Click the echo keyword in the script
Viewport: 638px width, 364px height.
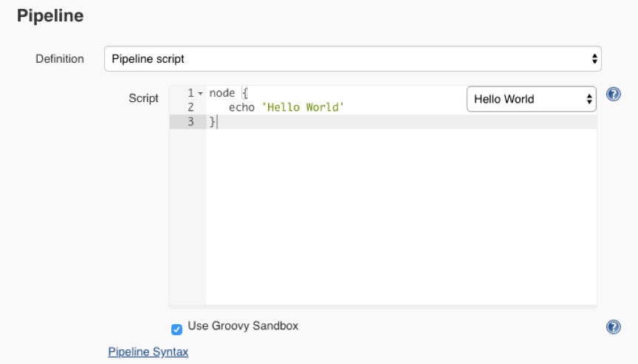tap(241, 108)
